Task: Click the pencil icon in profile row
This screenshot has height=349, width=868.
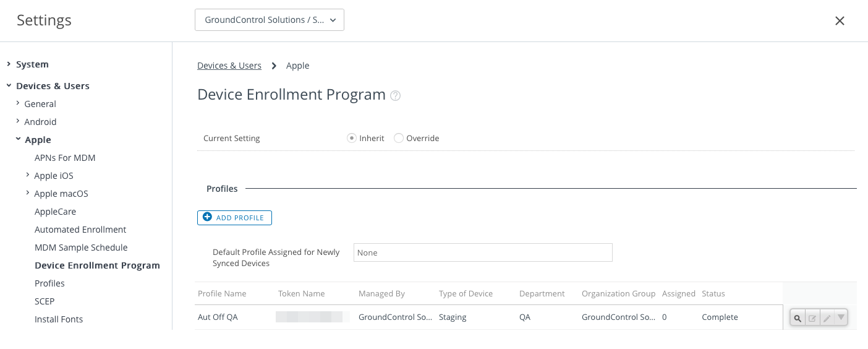Action: (x=827, y=318)
